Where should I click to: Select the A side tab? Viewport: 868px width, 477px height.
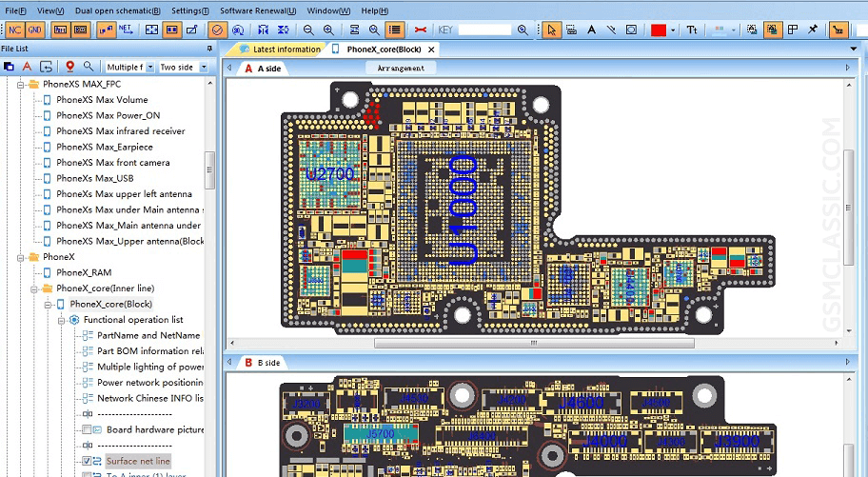(263, 69)
